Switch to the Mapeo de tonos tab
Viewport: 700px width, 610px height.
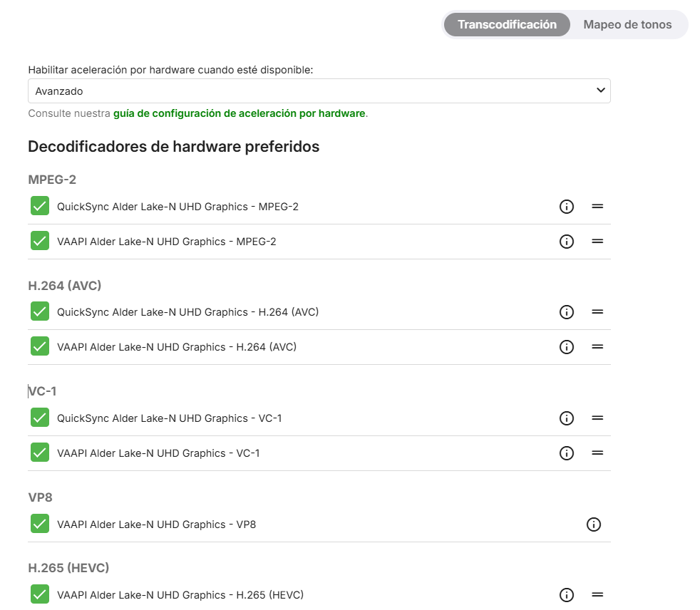[627, 24]
